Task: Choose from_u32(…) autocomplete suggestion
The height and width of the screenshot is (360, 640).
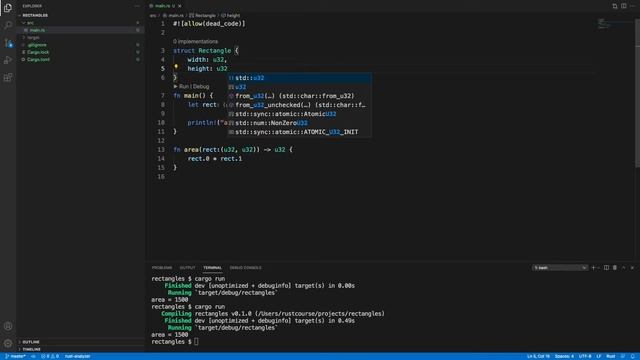Action: point(299,96)
